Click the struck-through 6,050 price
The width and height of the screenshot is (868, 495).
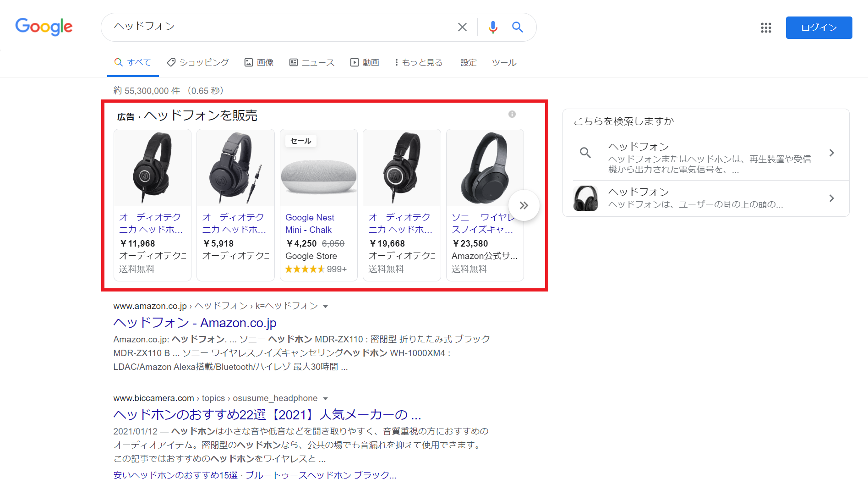coord(333,244)
